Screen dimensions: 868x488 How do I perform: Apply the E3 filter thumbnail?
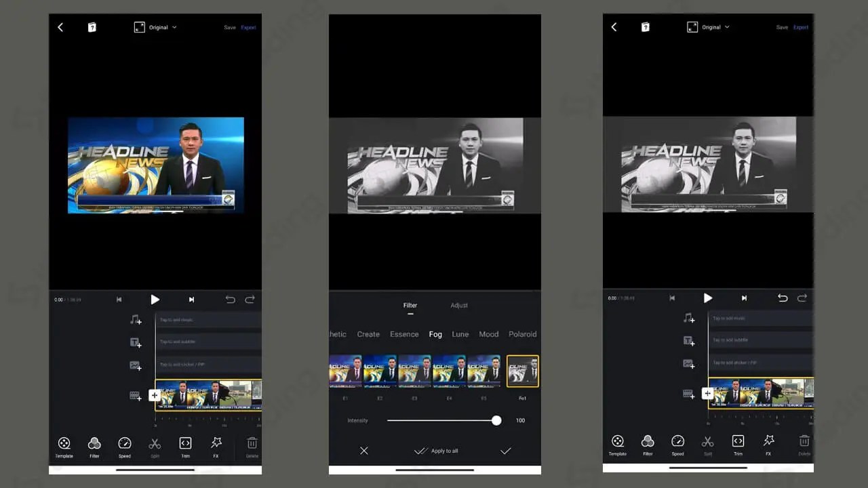415,371
